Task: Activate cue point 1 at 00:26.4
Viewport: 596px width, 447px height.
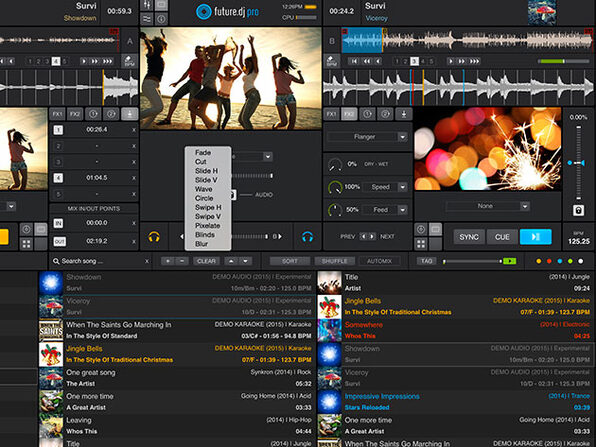Action: click(58, 130)
